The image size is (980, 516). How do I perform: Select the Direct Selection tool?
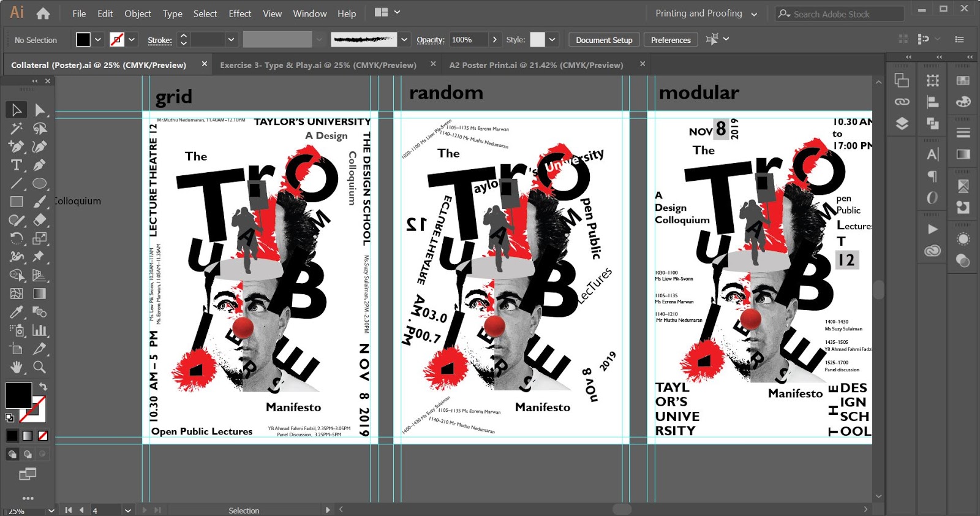pyautogui.click(x=40, y=110)
